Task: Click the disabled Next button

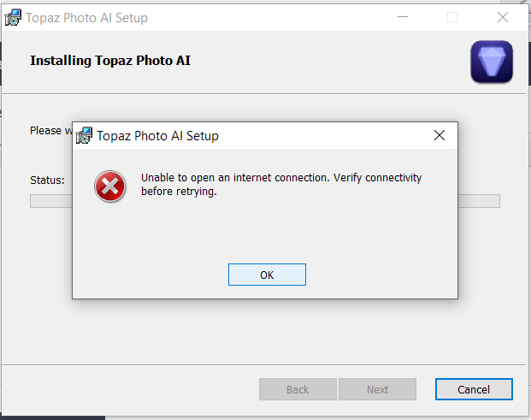Action: [377, 389]
